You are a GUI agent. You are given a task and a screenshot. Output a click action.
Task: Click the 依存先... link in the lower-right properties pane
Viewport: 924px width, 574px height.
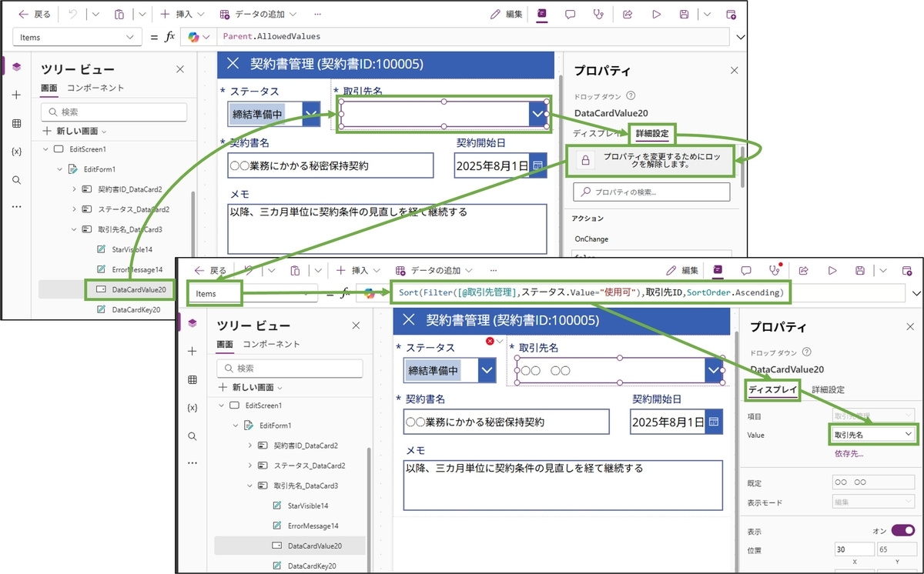849,454
